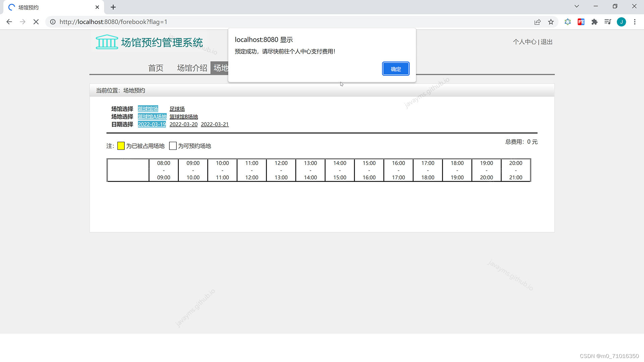
Task: Click the 预定成功 alert message text
Action: [x=285, y=51]
